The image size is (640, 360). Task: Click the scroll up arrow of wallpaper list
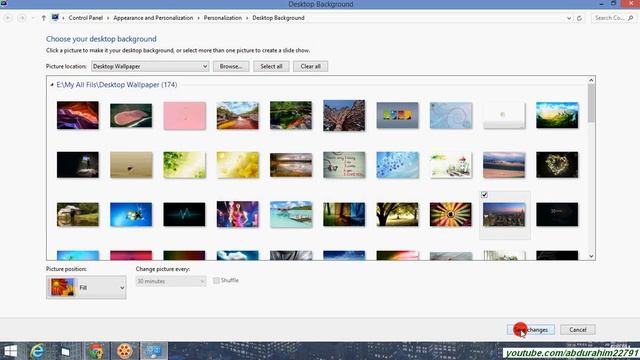(591, 80)
